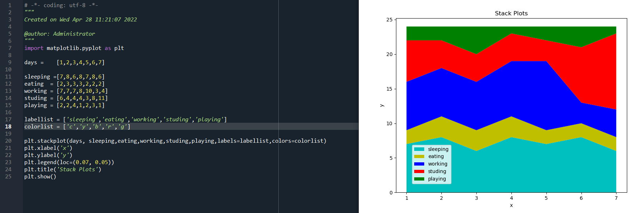This screenshot has width=644, height=213.
Task: Click the 'Stack Plots' chart title
Action: [x=511, y=13]
